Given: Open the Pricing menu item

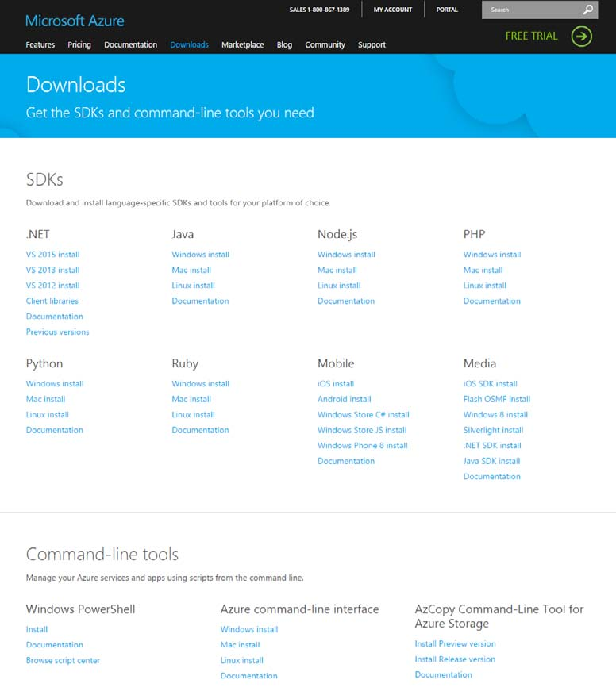Looking at the screenshot, I should pyautogui.click(x=79, y=45).
